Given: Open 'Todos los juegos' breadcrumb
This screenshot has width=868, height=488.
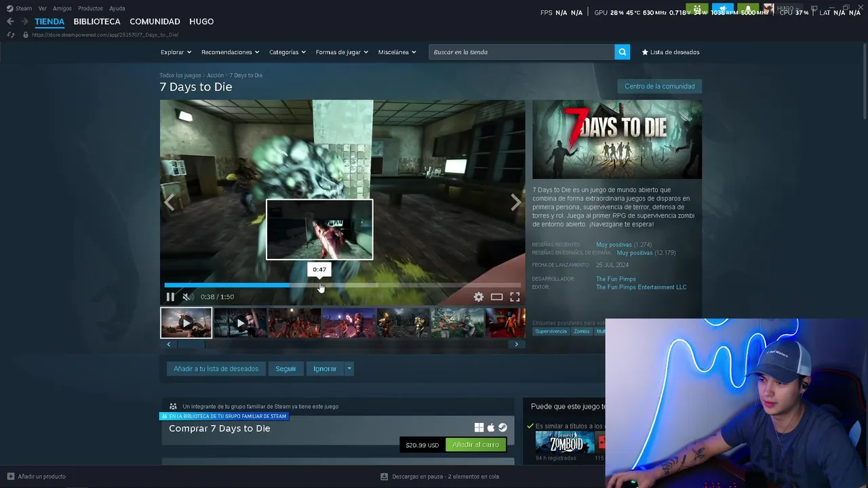Looking at the screenshot, I should pos(180,75).
